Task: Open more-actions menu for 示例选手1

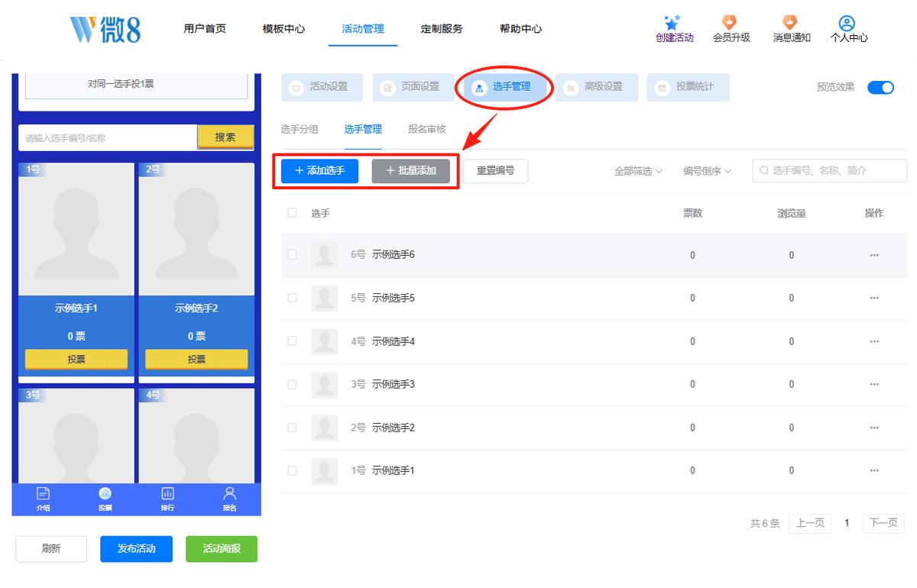Action: pos(874,470)
